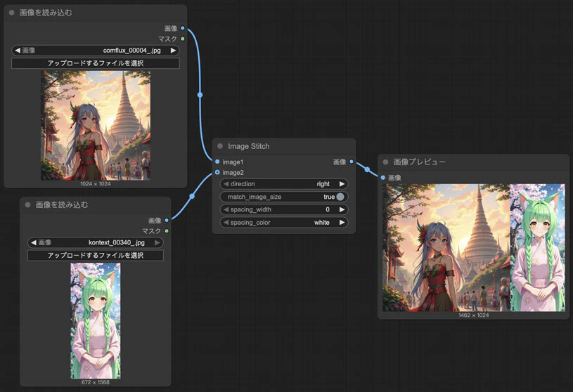Image resolution: width=573 pixels, height=392 pixels.
Task: Select next image after kontext_00340_.jpg
Action: coord(157,242)
